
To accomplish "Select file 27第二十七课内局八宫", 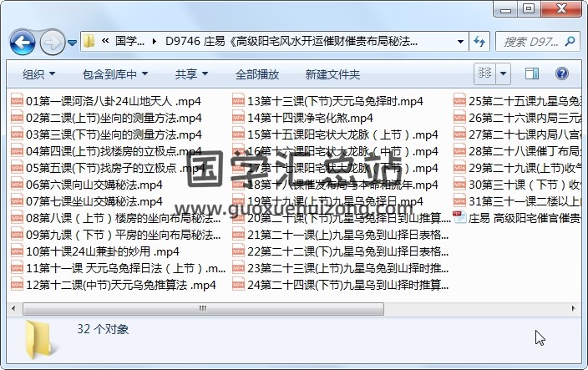I will coord(517,134).
